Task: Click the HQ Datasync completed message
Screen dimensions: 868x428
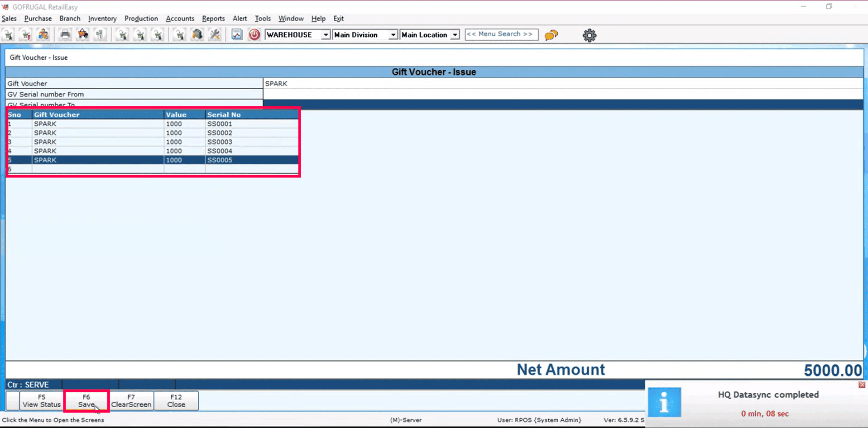Action: tap(768, 395)
